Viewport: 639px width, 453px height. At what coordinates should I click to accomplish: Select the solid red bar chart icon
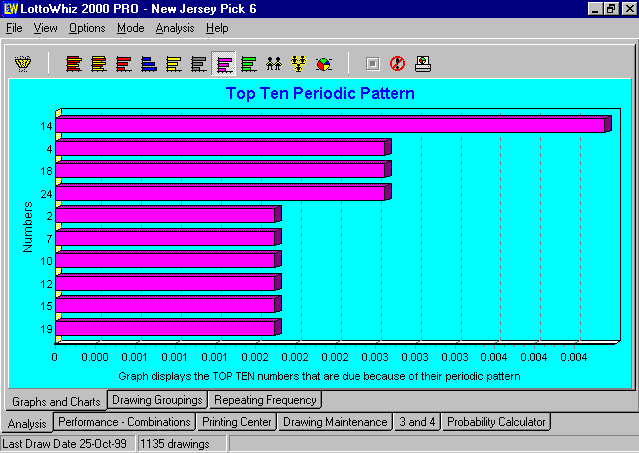pyautogui.click(x=124, y=64)
